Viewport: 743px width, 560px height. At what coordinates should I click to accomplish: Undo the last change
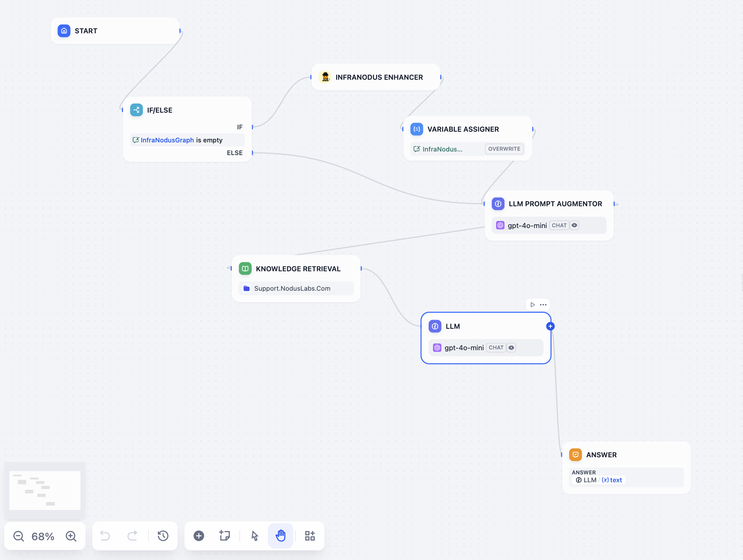pyautogui.click(x=105, y=536)
